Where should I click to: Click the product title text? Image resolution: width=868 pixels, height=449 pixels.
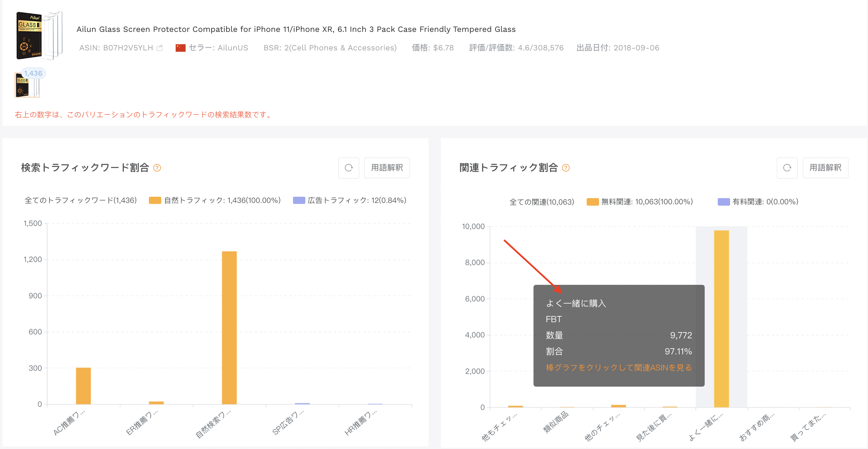point(296,29)
